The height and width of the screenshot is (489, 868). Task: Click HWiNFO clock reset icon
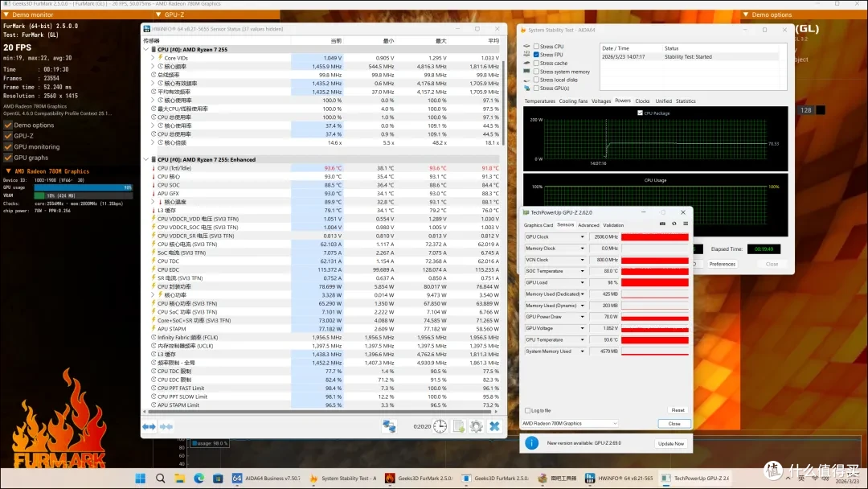[440, 426]
